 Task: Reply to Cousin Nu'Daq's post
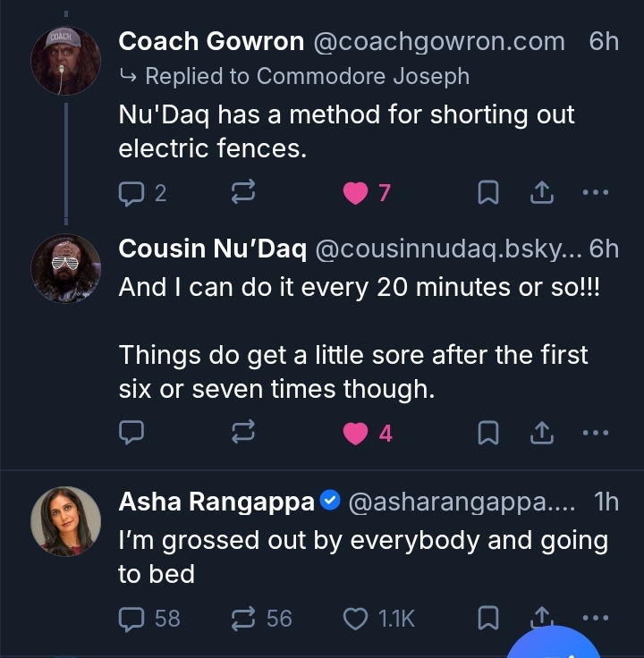pyautogui.click(x=131, y=434)
